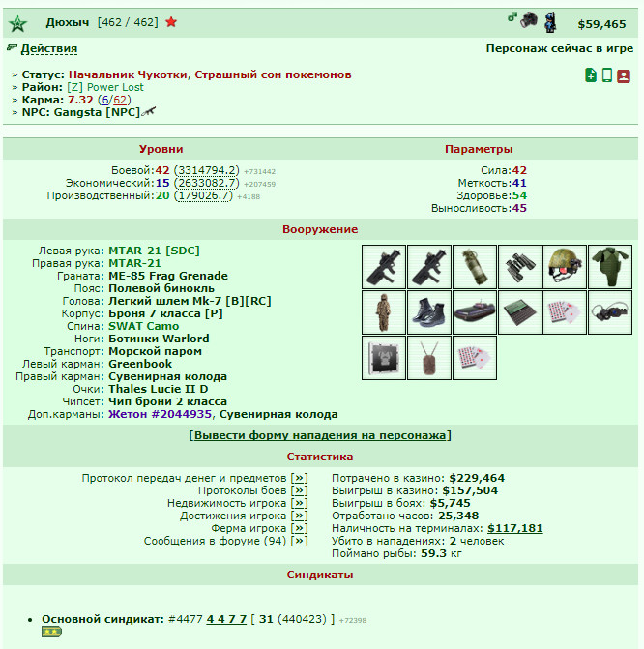Click the SWAT Camo ghillie suit image

click(x=384, y=312)
